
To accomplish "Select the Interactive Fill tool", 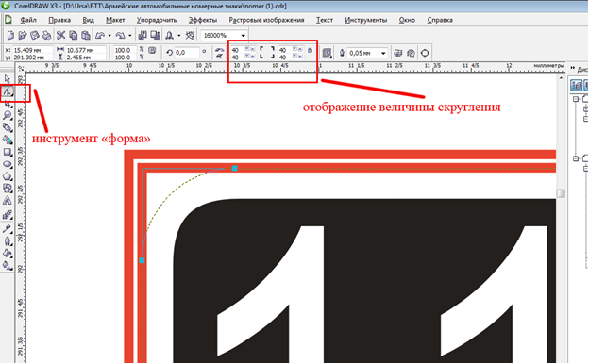I will [8, 265].
